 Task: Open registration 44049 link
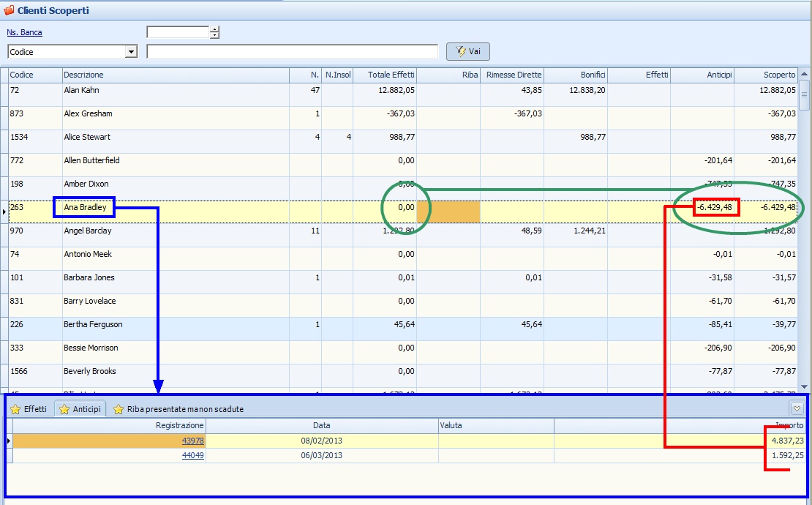[x=192, y=455]
